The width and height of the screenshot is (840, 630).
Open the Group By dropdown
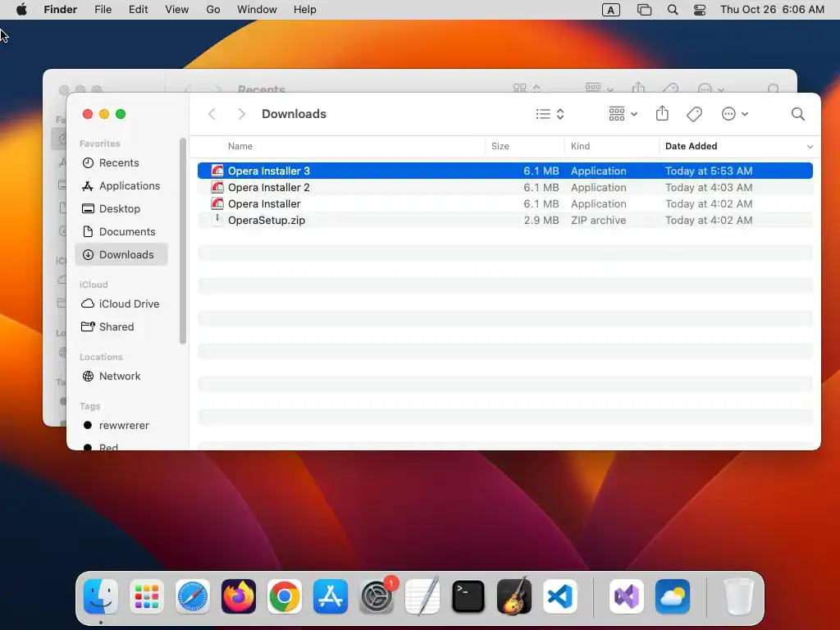click(x=623, y=113)
